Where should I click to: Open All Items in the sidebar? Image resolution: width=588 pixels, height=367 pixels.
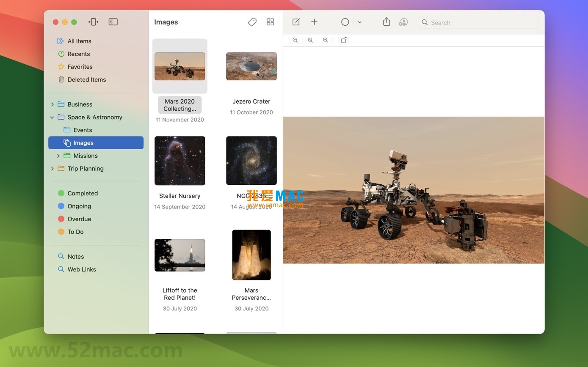pyautogui.click(x=80, y=41)
